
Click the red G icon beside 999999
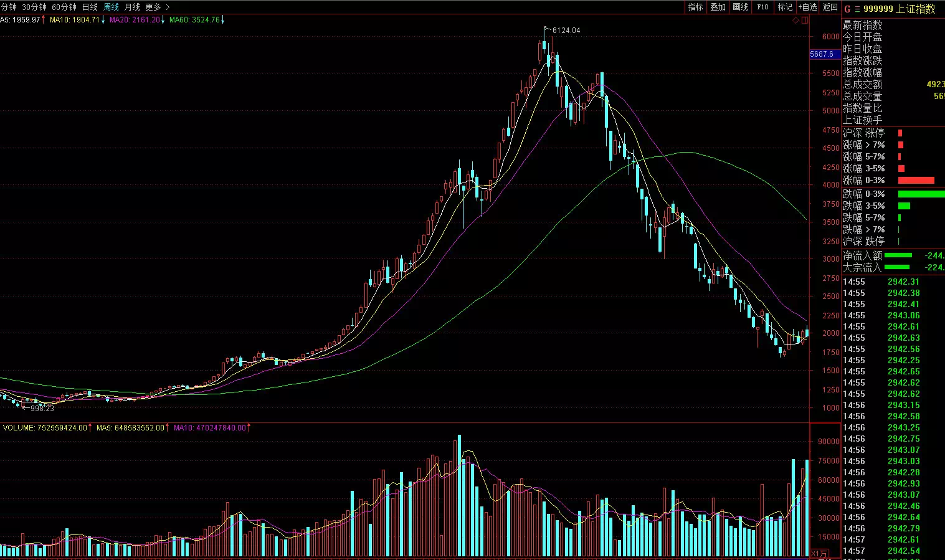tap(847, 9)
